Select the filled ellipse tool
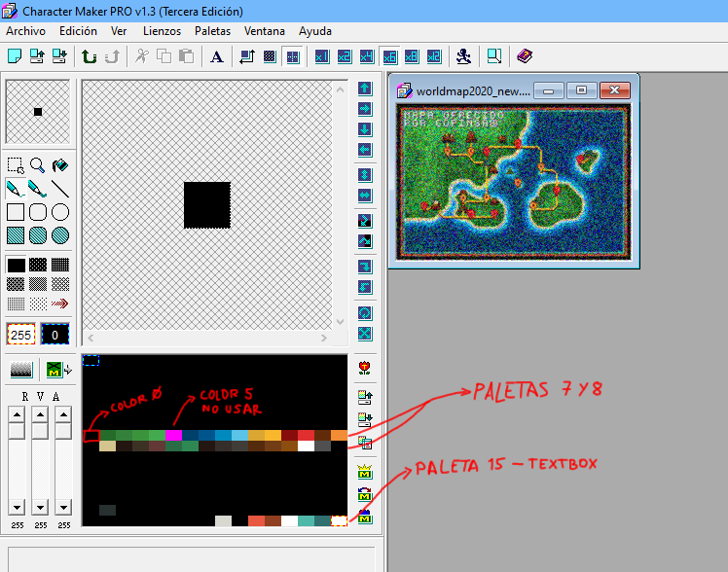 (x=60, y=235)
